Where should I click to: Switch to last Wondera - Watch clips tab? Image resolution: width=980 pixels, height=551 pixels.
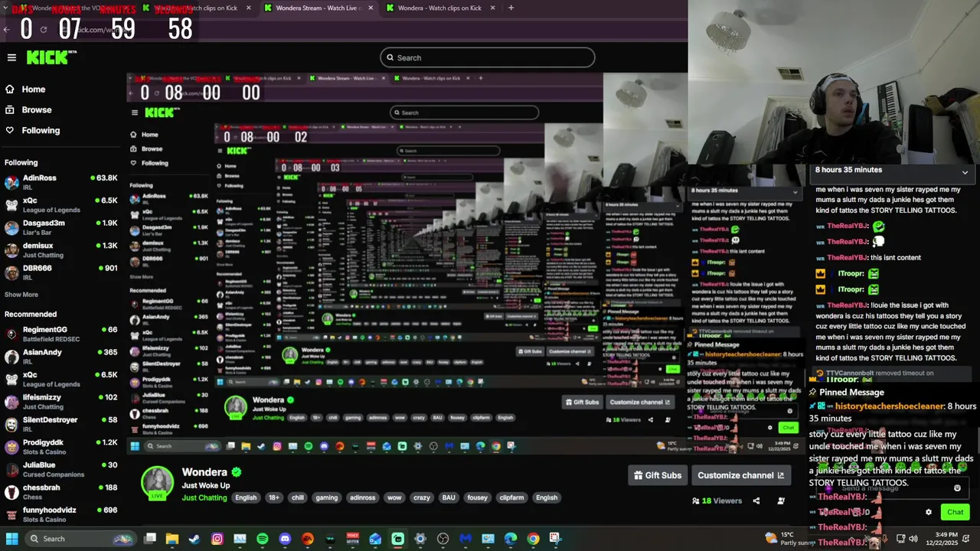440,8
